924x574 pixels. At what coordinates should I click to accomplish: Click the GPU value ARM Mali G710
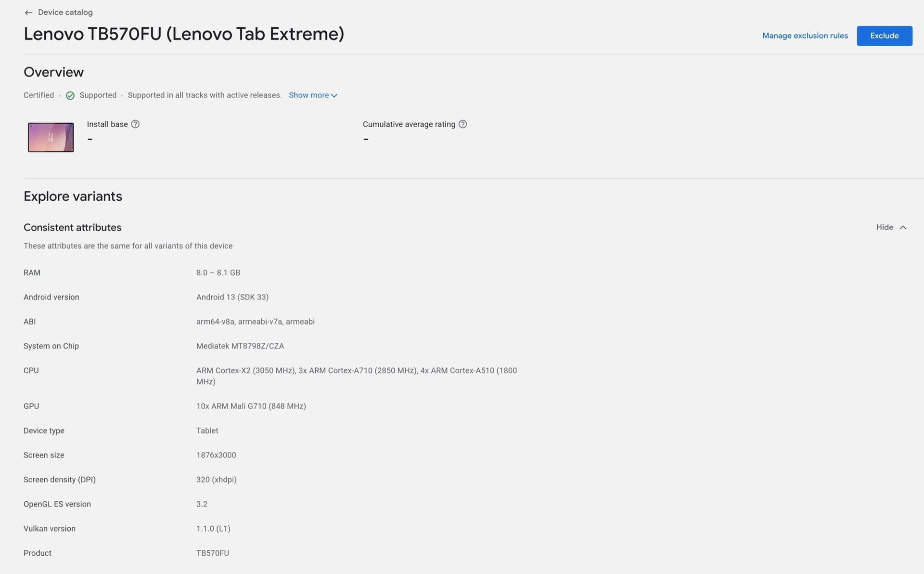point(251,406)
